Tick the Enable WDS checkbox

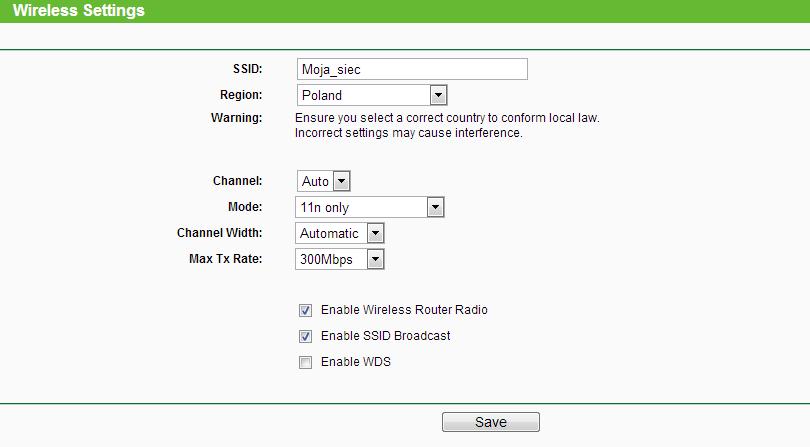(x=305, y=362)
